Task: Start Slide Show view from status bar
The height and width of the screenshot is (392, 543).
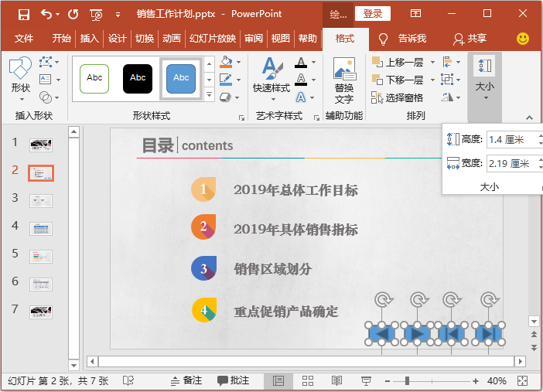Action: click(x=366, y=381)
